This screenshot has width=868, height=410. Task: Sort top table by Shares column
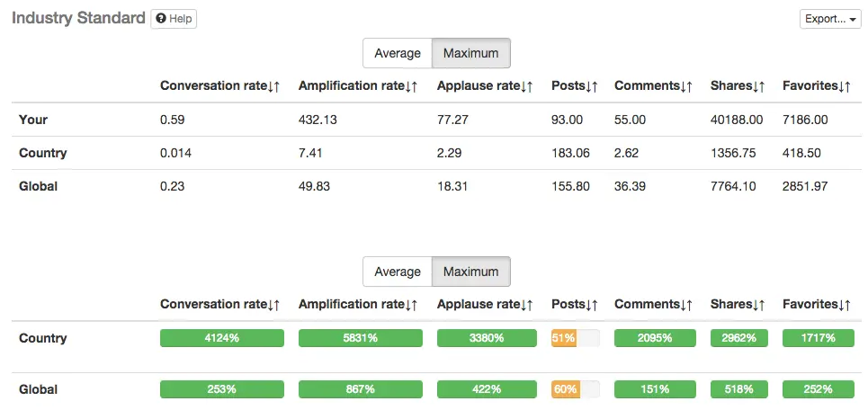(738, 86)
